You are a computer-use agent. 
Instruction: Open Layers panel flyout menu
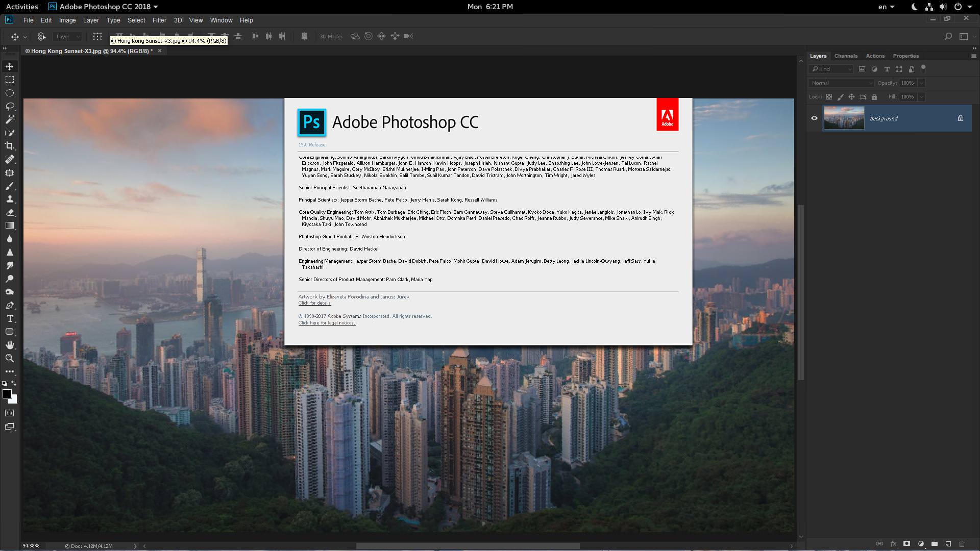[973, 56]
